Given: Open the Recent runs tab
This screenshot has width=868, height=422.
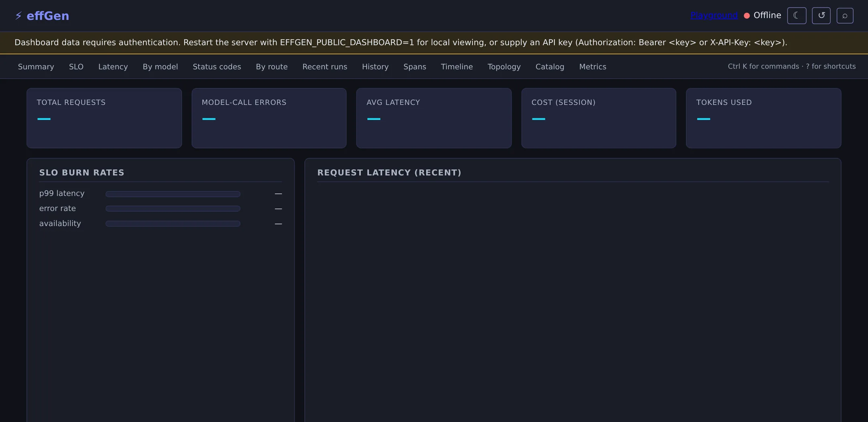Looking at the screenshot, I should coord(325,67).
